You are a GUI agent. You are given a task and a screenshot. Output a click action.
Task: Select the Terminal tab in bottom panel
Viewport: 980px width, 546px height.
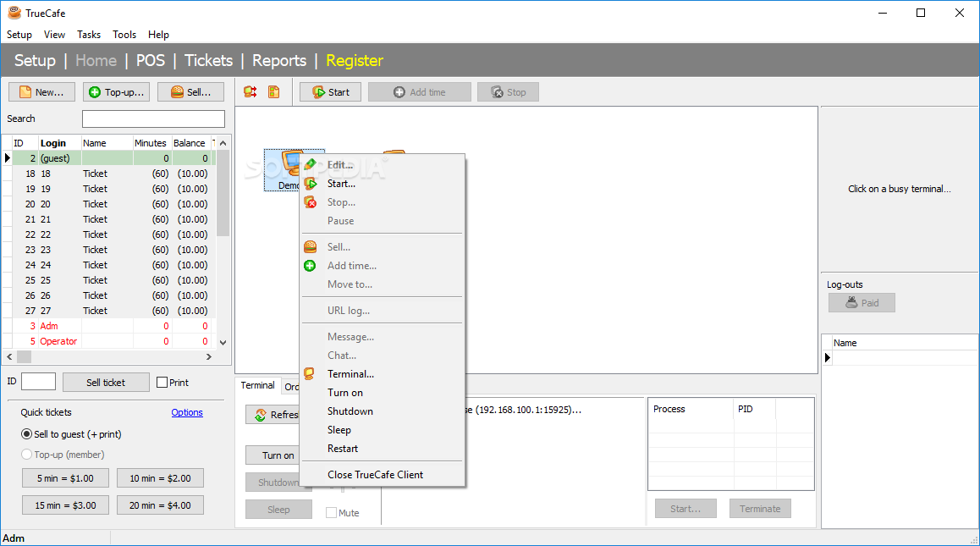click(x=257, y=385)
